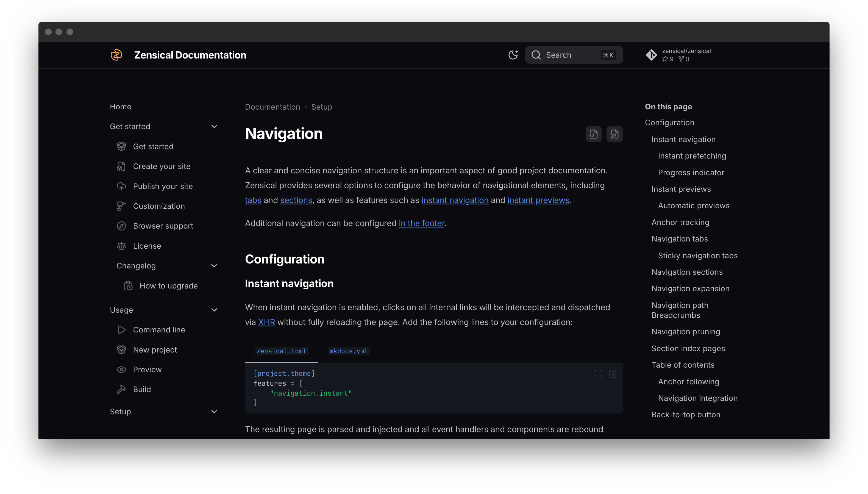868x494 pixels.
Task: Toggle the Setup section chevron
Action: pyautogui.click(x=214, y=412)
